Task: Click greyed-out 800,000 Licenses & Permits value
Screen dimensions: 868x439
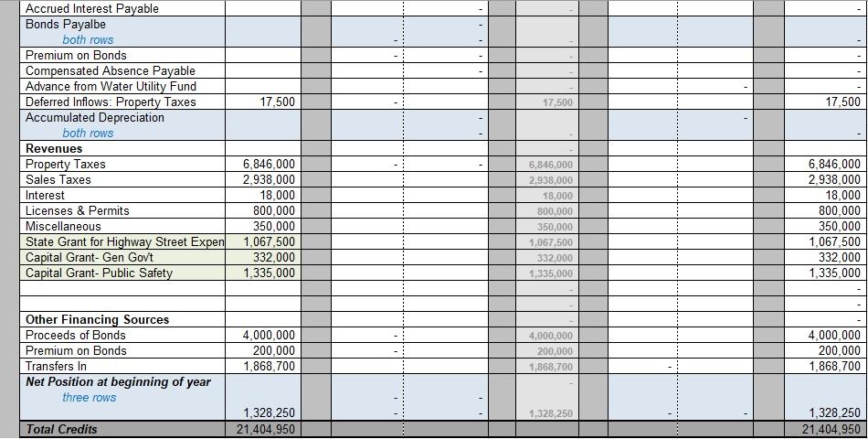Action: point(556,211)
